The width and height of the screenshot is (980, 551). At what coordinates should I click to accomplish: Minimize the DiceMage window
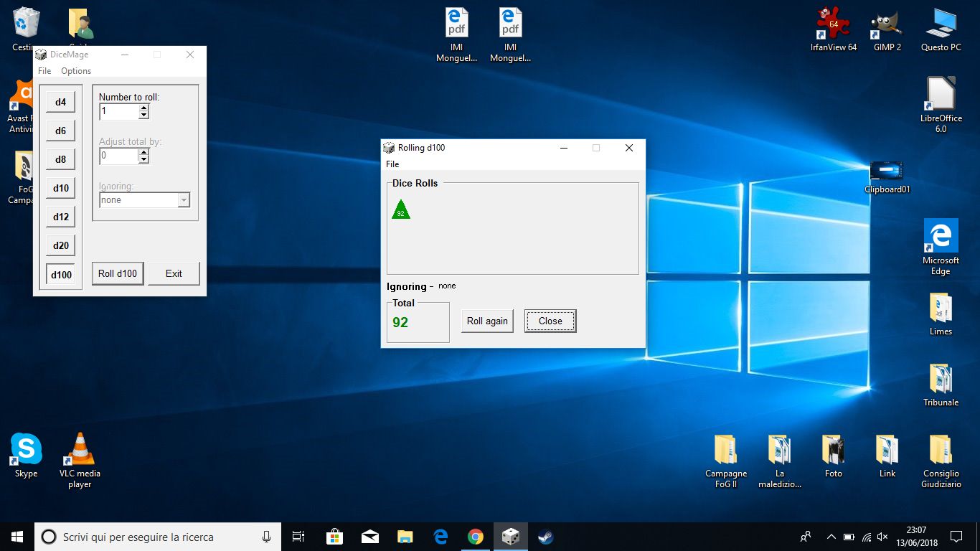click(125, 55)
